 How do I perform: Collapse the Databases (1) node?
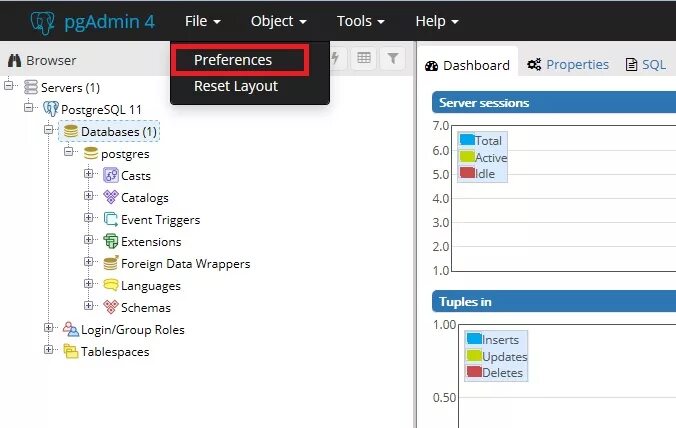point(49,129)
